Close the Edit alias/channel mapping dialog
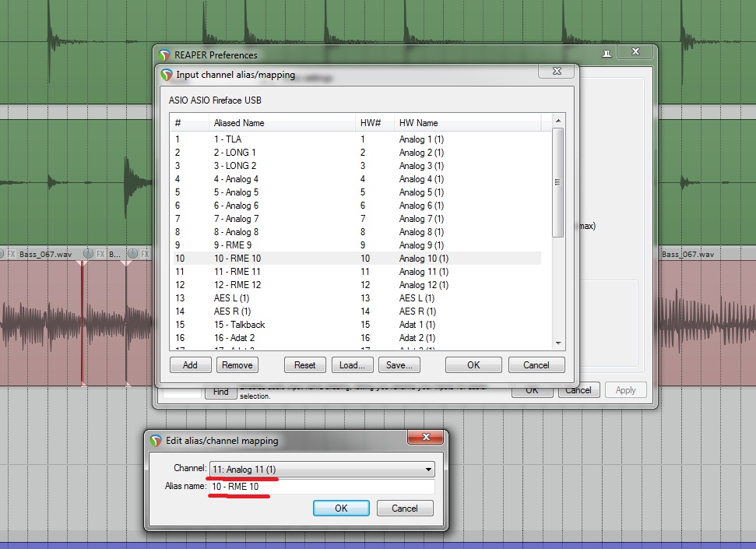756x549 pixels. tap(426, 437)
